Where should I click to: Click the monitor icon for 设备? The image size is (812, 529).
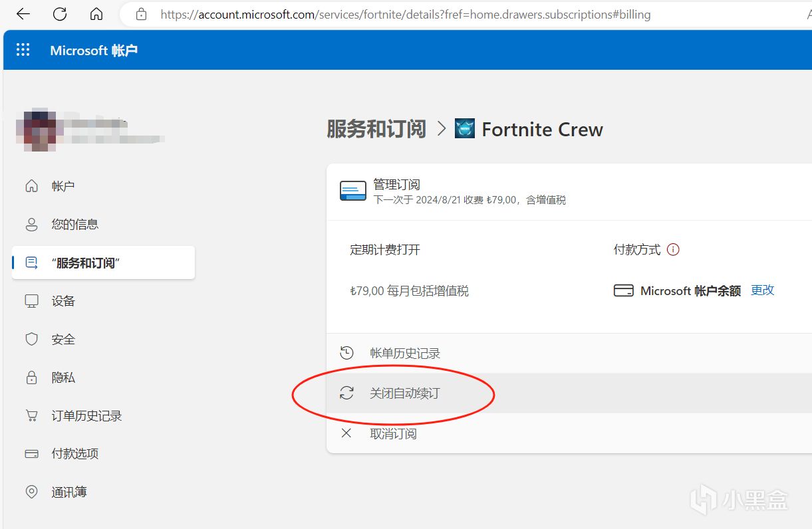31,301
